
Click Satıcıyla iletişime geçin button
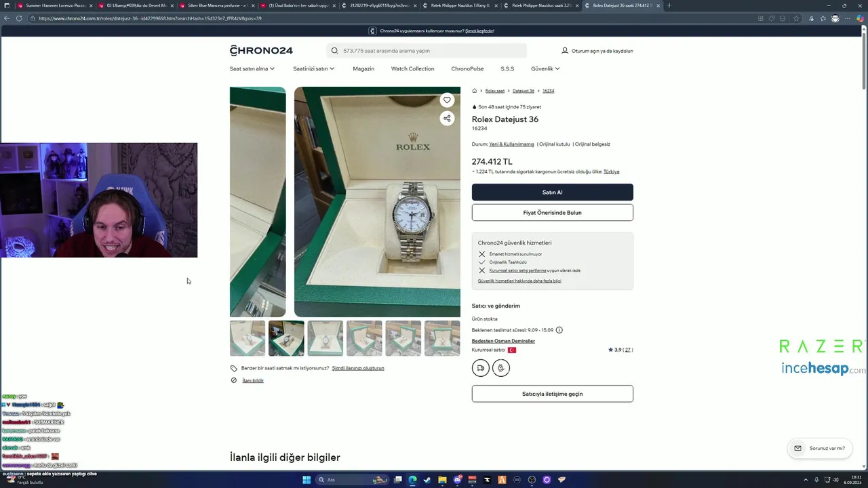pyautogui.click(x=553, y=394)
